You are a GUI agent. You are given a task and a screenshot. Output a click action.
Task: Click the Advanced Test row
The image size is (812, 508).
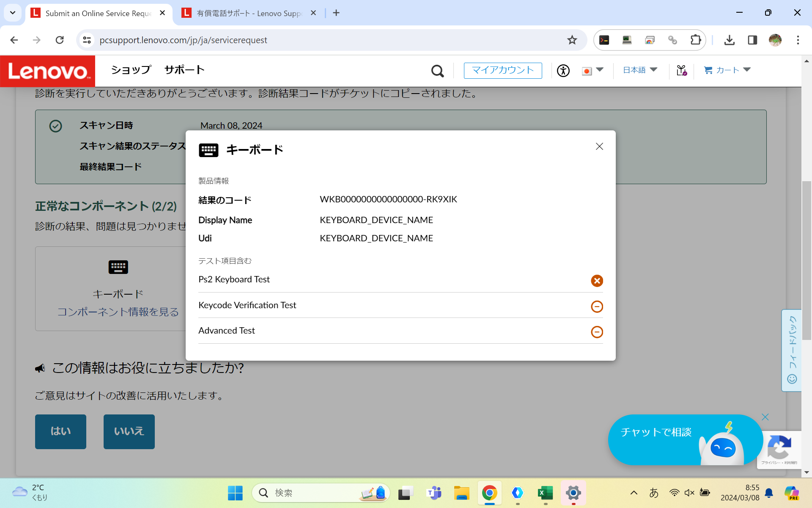click(401, 331)
